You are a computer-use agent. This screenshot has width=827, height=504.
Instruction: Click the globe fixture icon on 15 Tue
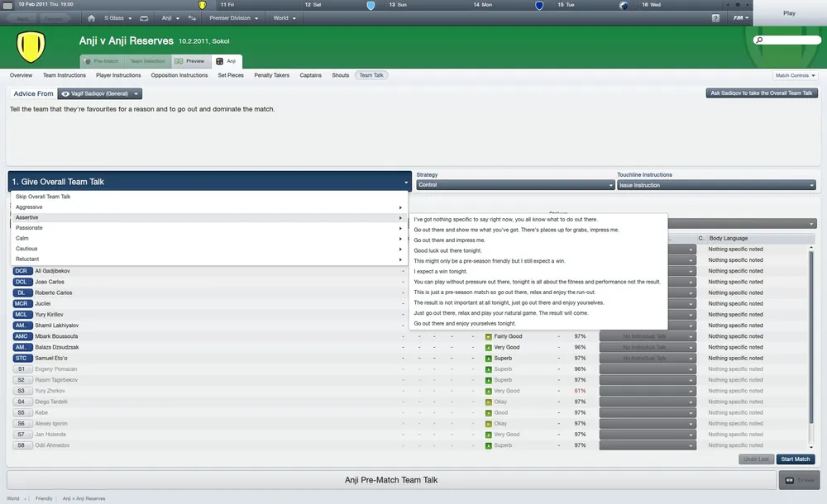624,5
